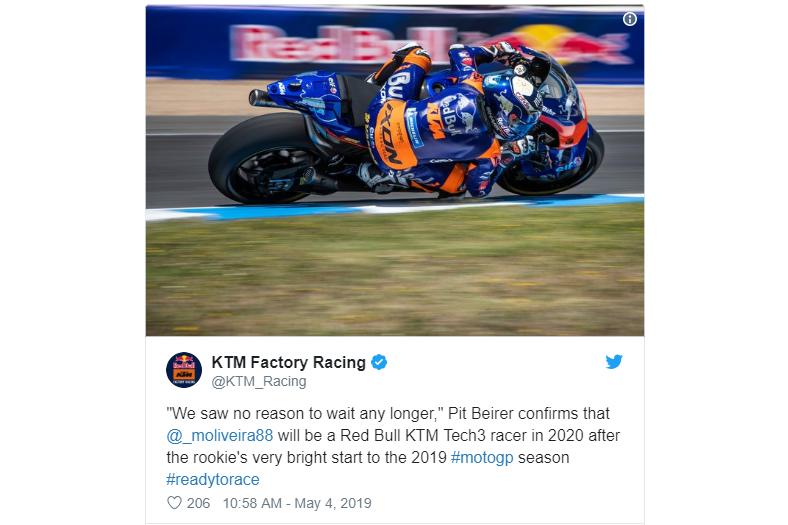Screen dimensions: 788x525
Task: Click the info icon on the photo
Action: [630, 19]
